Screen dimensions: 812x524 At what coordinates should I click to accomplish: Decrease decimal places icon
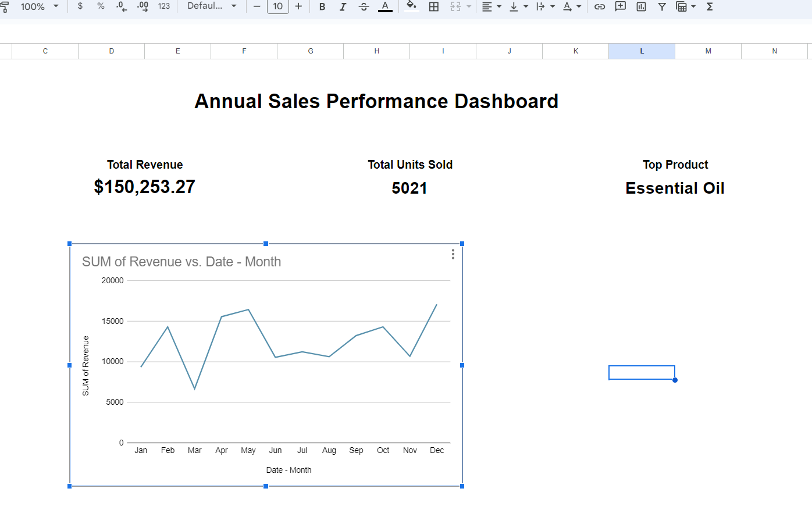pyautogui.click(x=122, y=6)
